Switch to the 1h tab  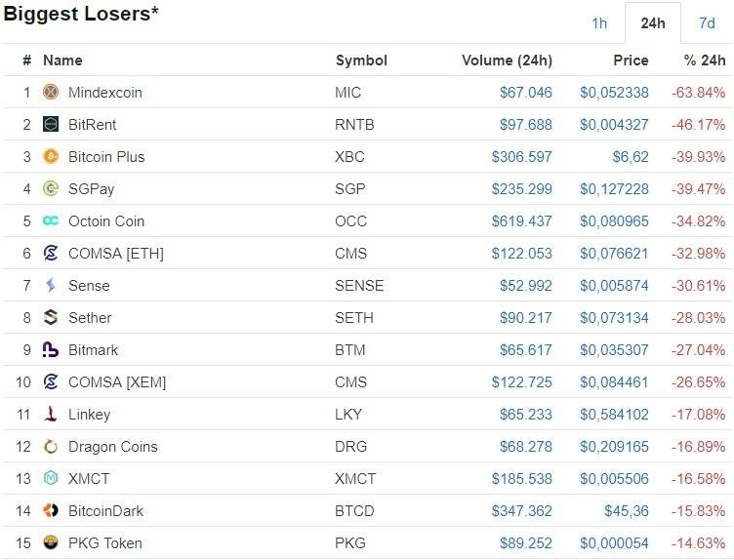click(x=599, y=23)
